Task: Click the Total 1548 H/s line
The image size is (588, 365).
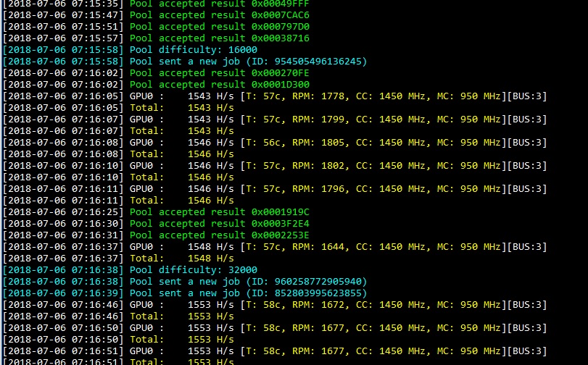Action: [x=118, y=259]
